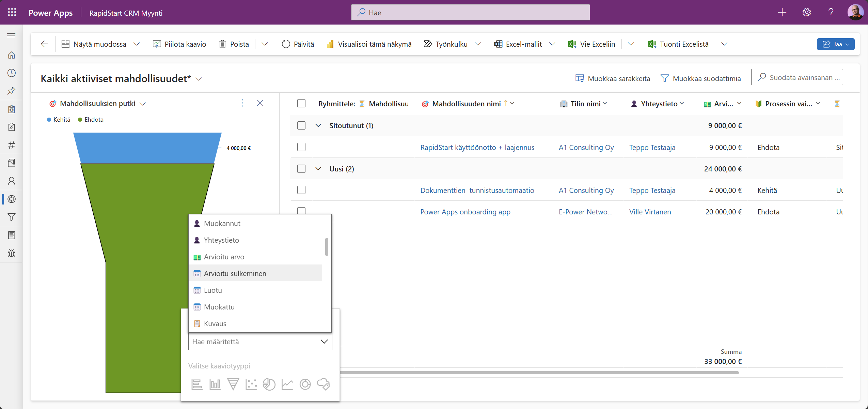Select the horizontal bar chart type icon
The width and height of the screenshot is (868, 409).
(x=196, y=384)
